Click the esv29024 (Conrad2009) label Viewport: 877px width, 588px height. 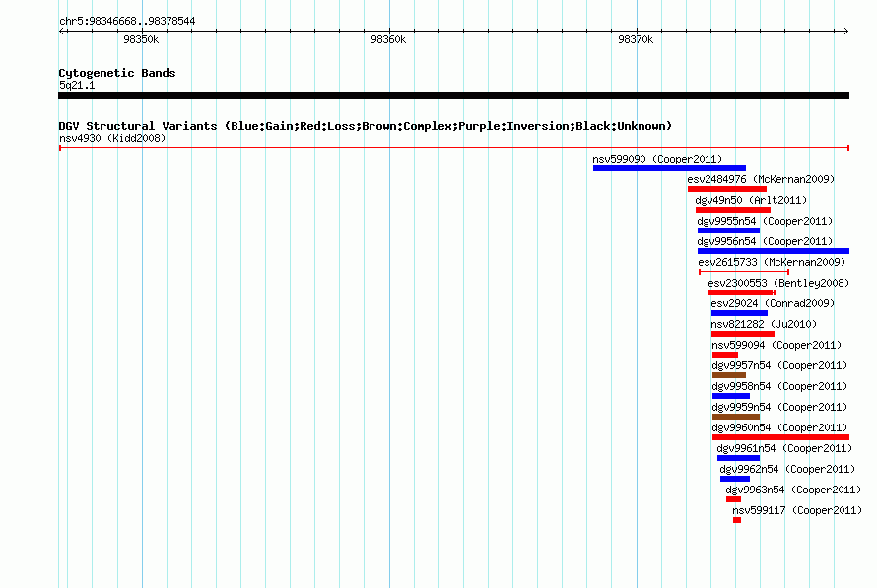click(773, 303)
